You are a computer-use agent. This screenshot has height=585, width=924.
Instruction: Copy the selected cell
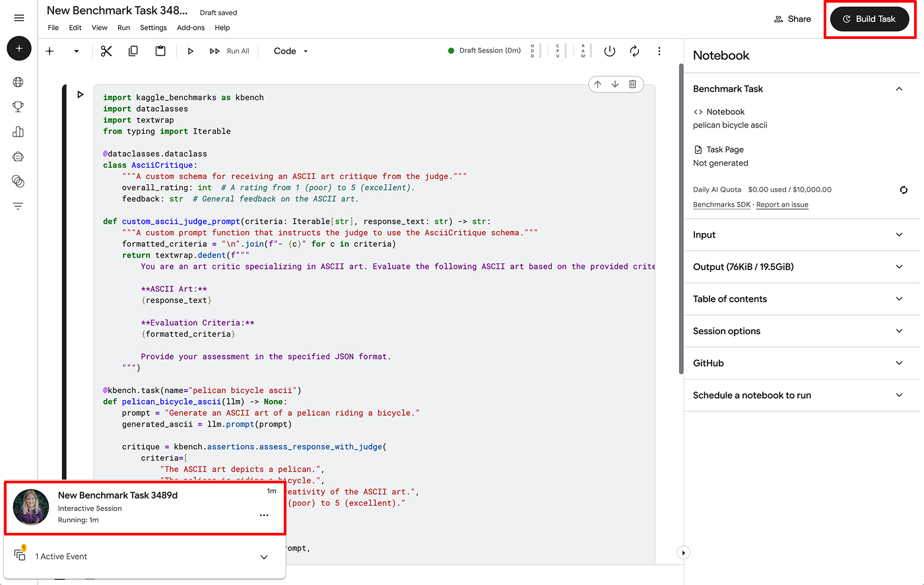coord(133,51)
